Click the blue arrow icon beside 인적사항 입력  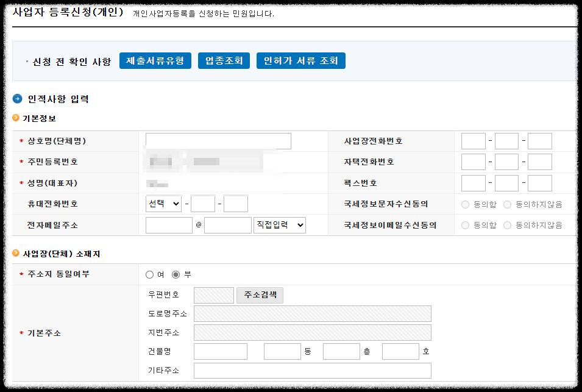[18, 99]
